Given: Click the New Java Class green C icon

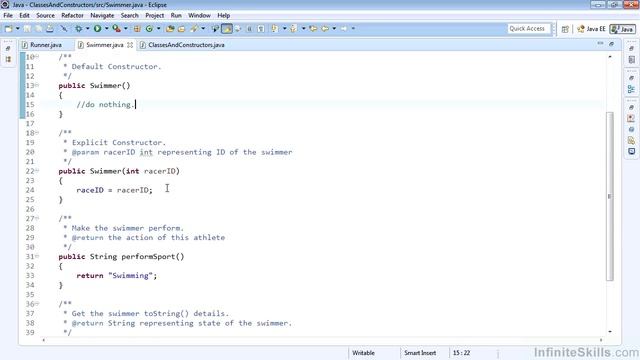Looking at the screenshot, I should coord(149,29).
